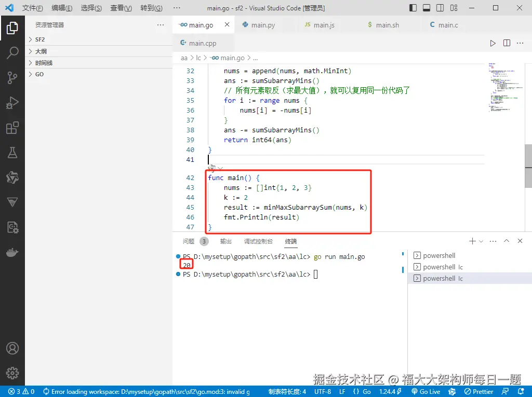Screen dimensions: 532x397
Task: Open the 查看(V) menu
Action: tap(121, 8)
